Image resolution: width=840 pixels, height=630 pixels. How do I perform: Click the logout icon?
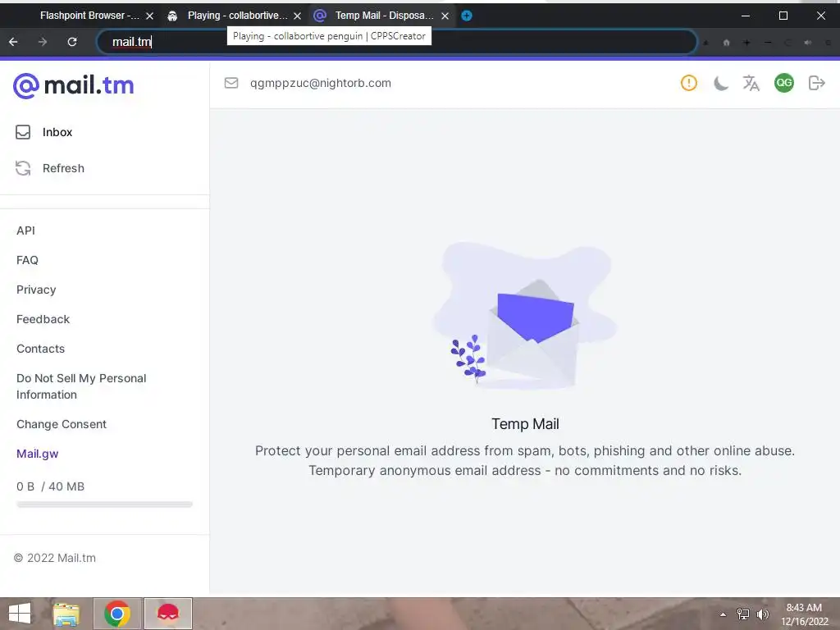(x=816, y=83)
